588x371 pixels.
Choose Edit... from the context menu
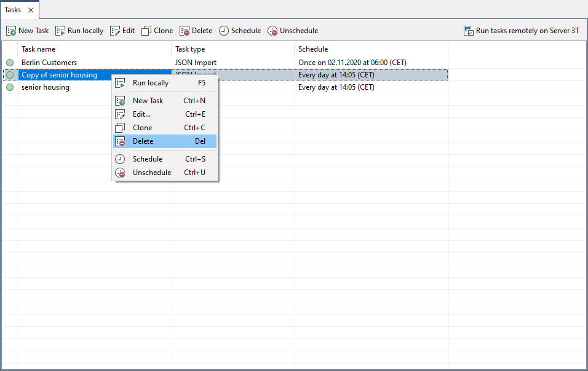tap(165, 114)
